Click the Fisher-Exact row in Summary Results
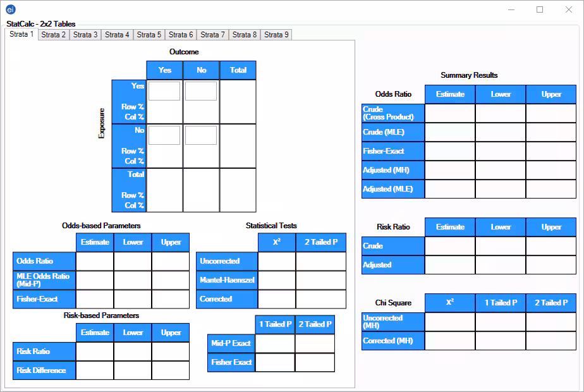The image size is (584, 392). [x=392, y=151]
